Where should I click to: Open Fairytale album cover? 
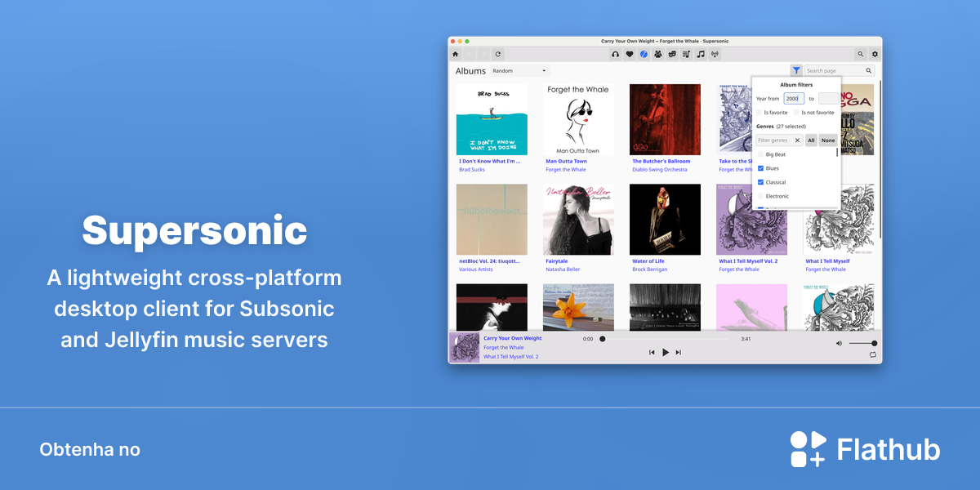578,220
